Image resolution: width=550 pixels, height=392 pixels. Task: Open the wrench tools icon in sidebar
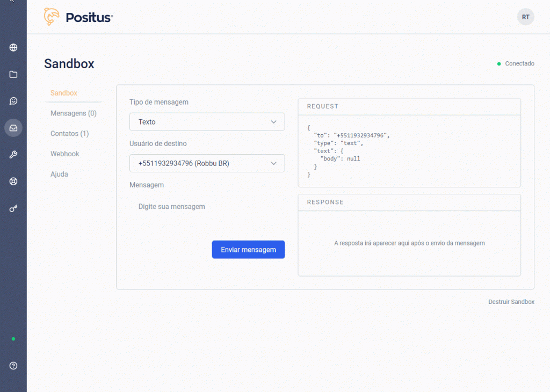point(13,155)
